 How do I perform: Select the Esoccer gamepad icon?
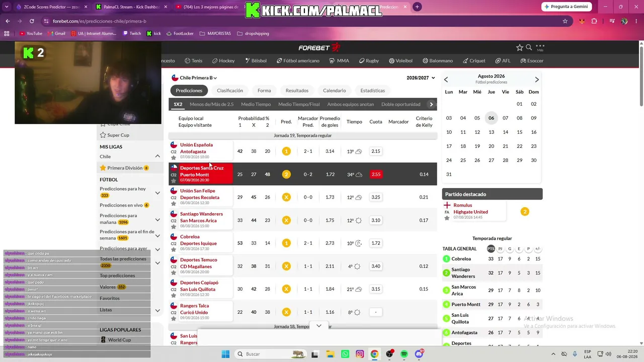click(x=523, y=61)
